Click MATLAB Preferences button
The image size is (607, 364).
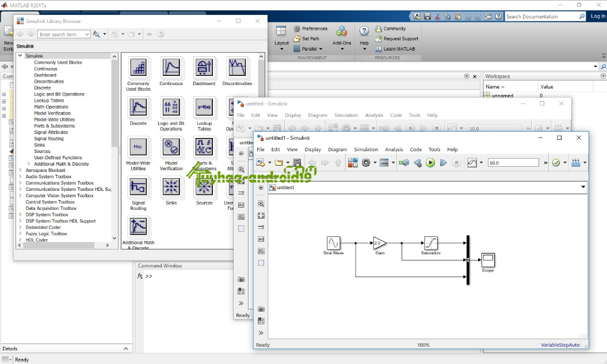click(311, 29)
